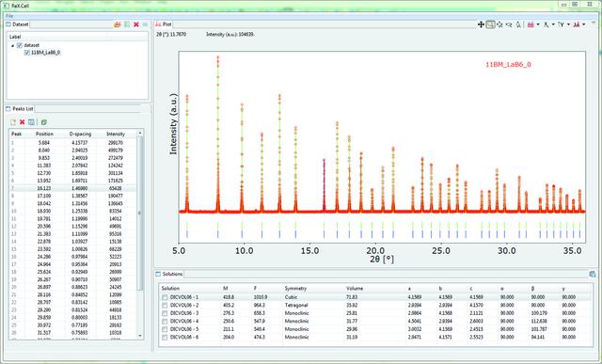Click the DICVOL06 - 6 solution name
This screenshot has height=364, width=602.
(184, 338)
